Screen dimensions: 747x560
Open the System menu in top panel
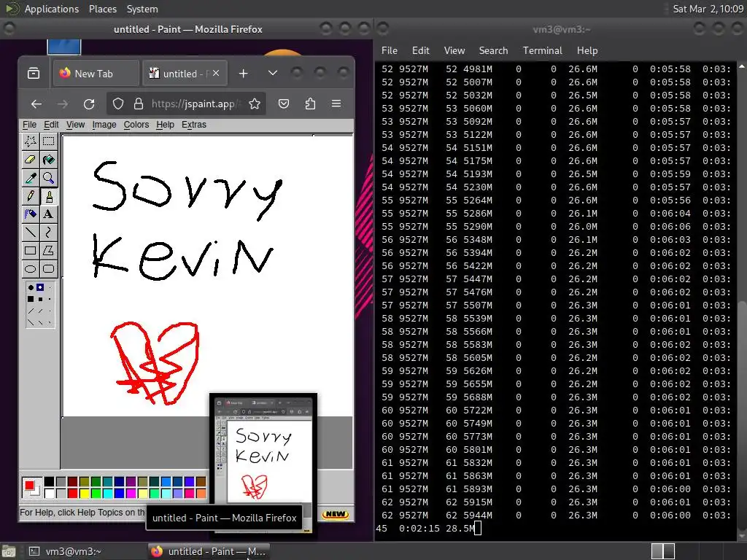point(142,9)
